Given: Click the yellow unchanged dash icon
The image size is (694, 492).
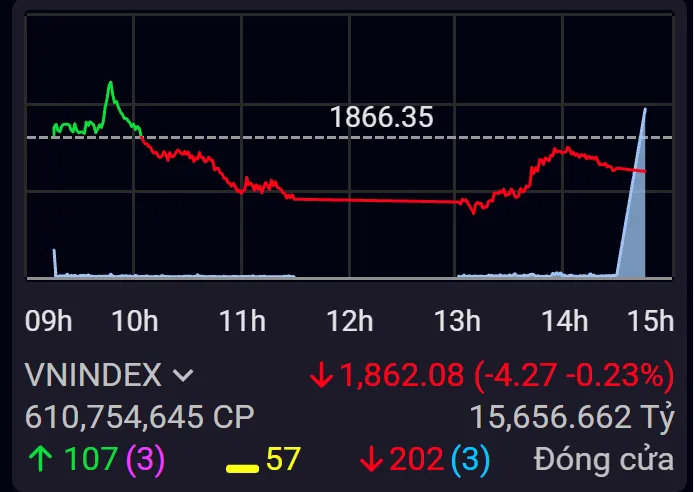Looking at the screenshot, I should [x=242, y=469].
